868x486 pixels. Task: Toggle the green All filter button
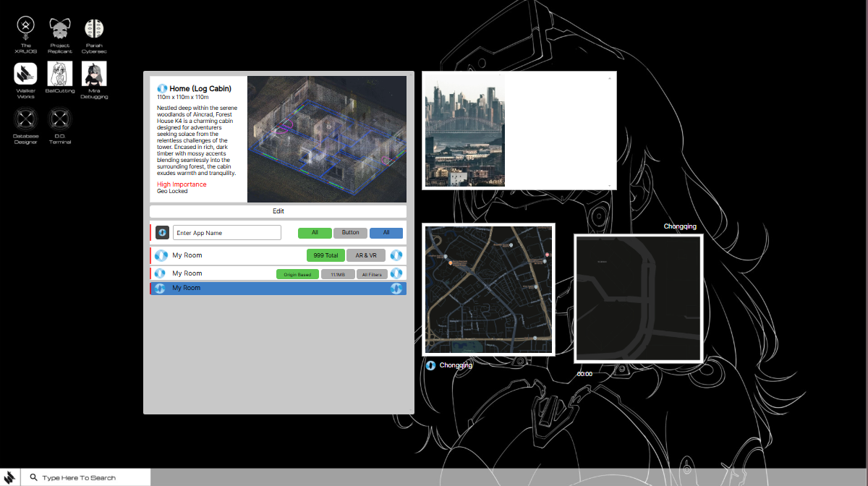(315, 233)
